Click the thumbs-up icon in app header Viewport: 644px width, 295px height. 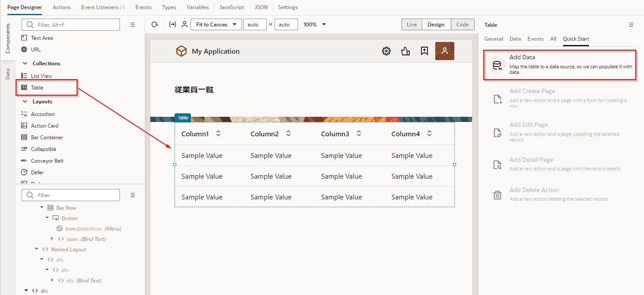coord(405,51)
